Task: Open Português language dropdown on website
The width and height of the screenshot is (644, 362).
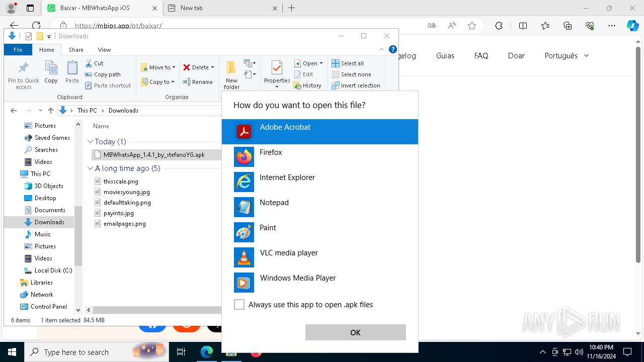Action: pos(567,56)
